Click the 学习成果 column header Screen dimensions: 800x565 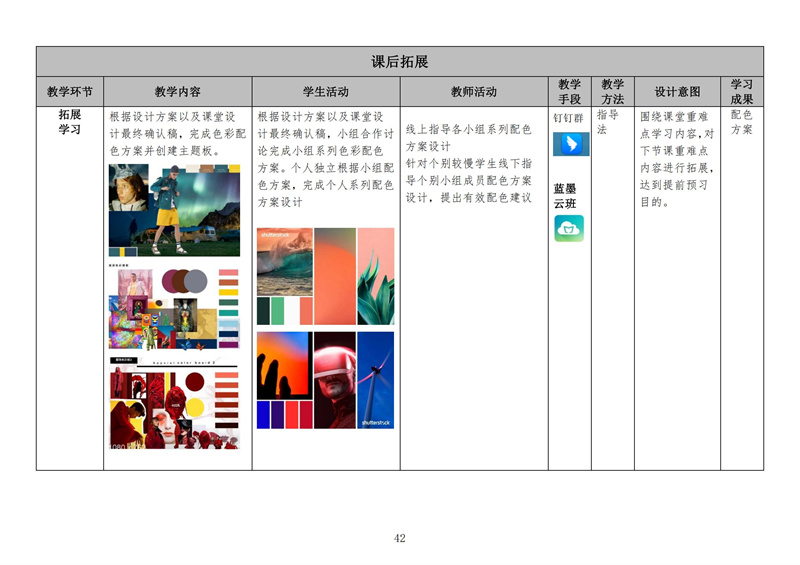pyautogui.click(x=741, y=92)
